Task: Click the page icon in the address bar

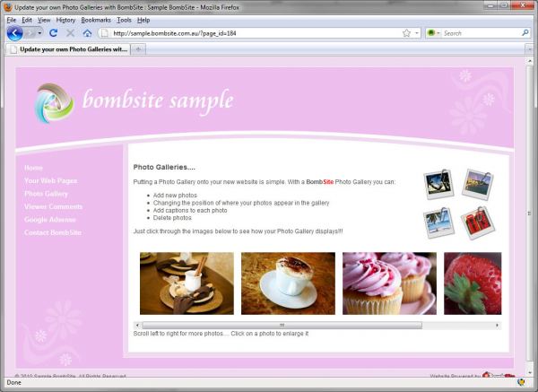Action: (105, 33)
